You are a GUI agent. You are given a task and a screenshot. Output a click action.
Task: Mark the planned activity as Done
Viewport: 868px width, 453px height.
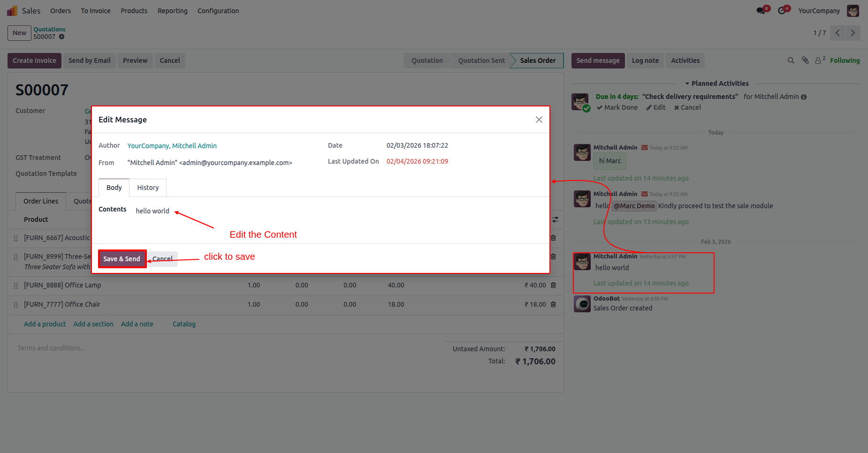pos(617,107)
